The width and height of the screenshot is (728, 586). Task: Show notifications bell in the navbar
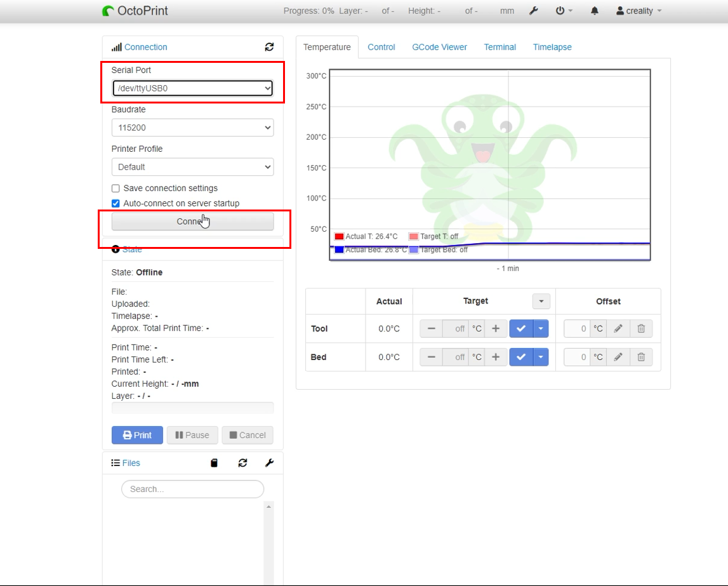[x=594, y=11]
